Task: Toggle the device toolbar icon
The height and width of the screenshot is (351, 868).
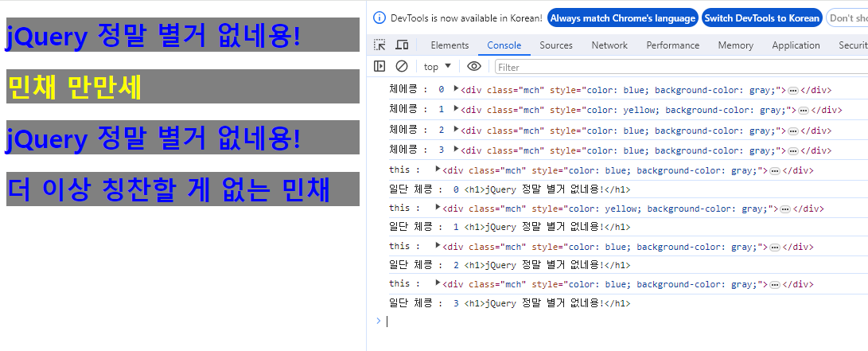Action: point(403,45)
